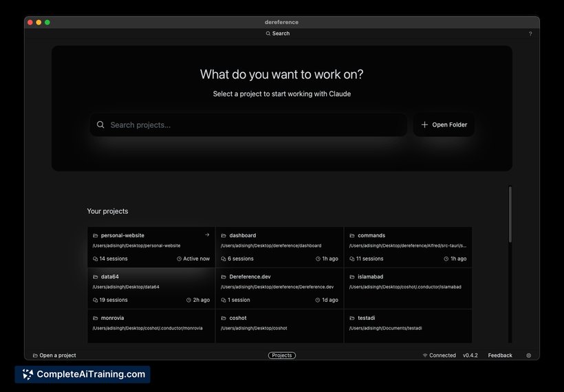Open the islamabad project
The image size is (564, 392).
[x=408, y=288]
